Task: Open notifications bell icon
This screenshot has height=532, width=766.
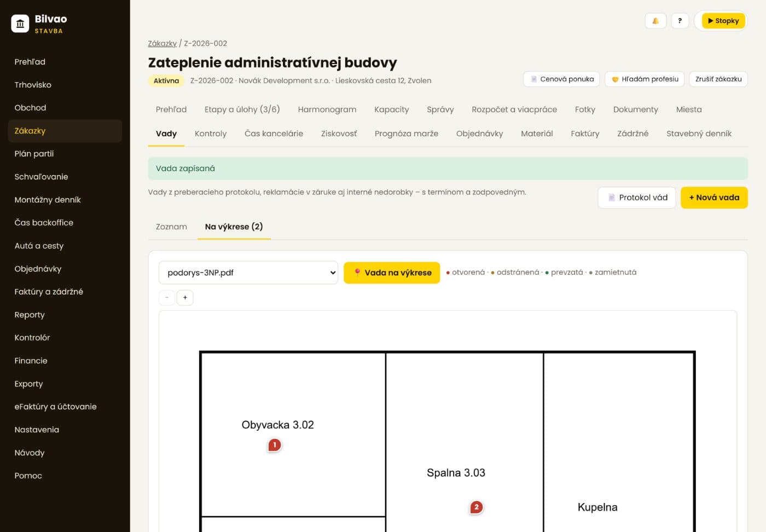Action: [655, 21]
